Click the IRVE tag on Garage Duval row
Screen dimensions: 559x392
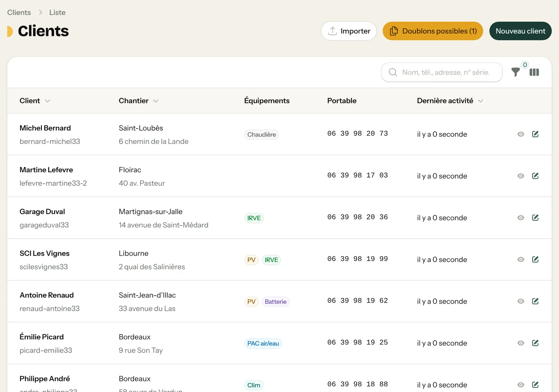pyautogui.click(x=254, y=218)
